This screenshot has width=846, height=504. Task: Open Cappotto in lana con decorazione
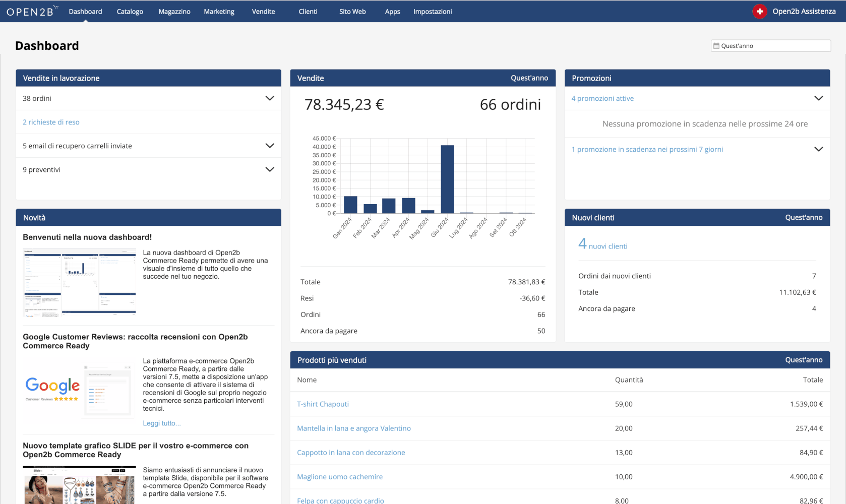(x=351, y=453)
